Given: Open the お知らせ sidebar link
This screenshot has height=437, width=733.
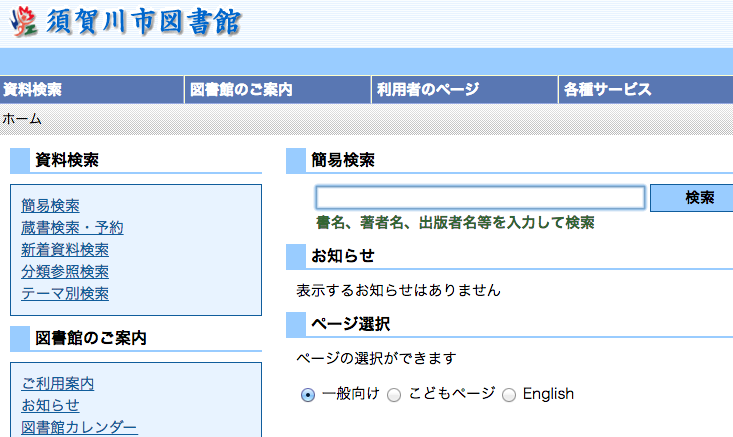Looking at the screenshot, I should 50,405.
